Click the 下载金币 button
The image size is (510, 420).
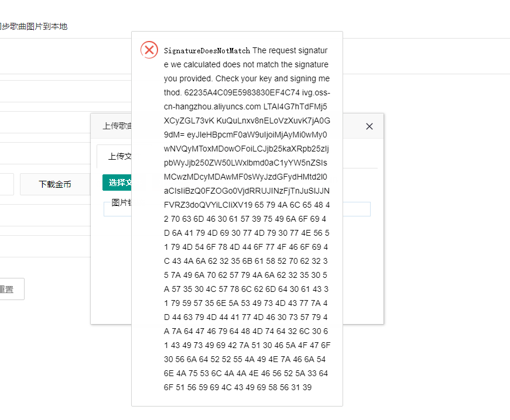55,184
